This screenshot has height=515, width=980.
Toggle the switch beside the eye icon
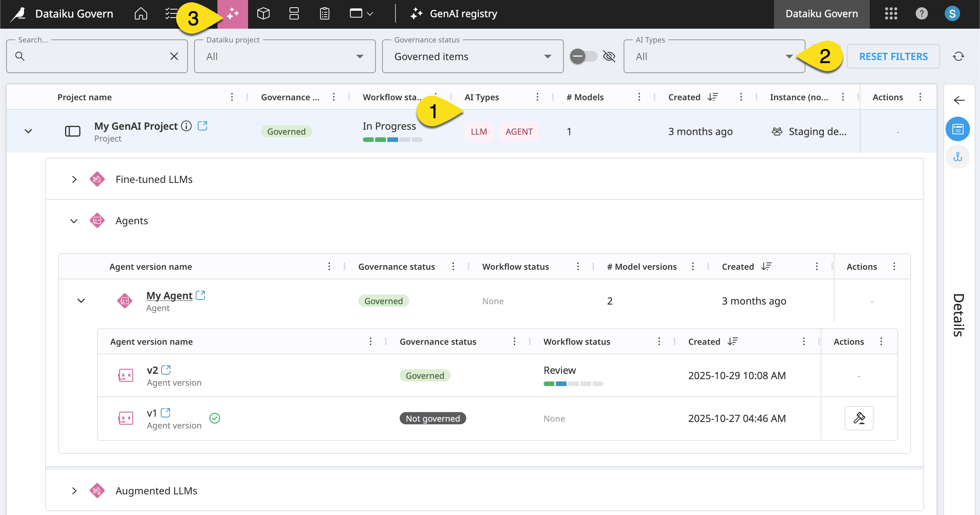pos(583,56)
